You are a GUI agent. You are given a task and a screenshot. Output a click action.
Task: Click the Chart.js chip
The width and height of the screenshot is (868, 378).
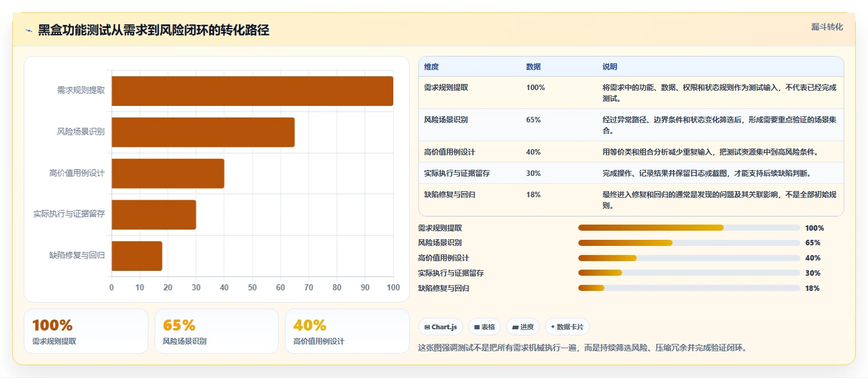point(441,327)
